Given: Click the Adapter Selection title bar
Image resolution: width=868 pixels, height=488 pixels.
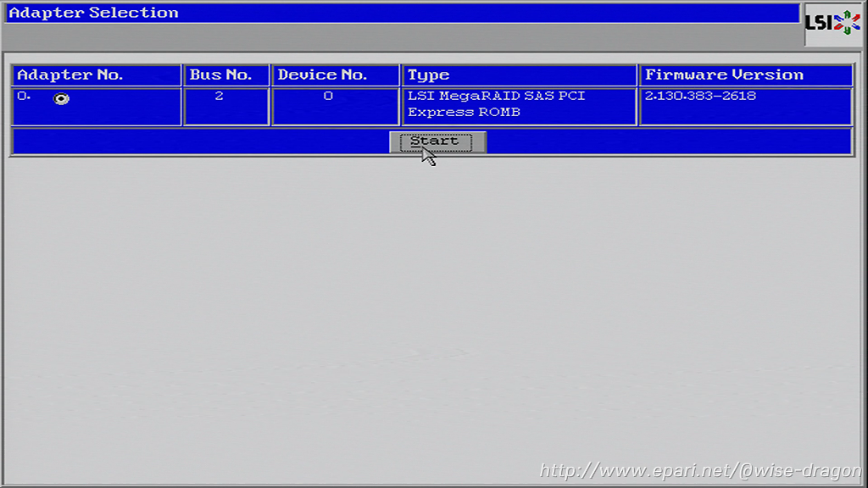Looking at the screenshot, I should 403,13.
